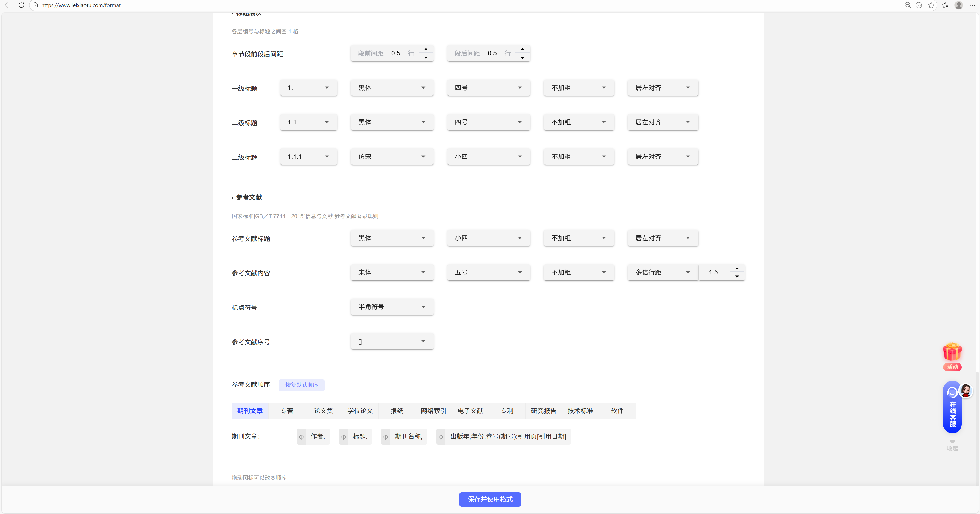The height and width of the screenshot is (514, 980).
Task: Switch to the 学位论文 reference tab
Action: 360,411
